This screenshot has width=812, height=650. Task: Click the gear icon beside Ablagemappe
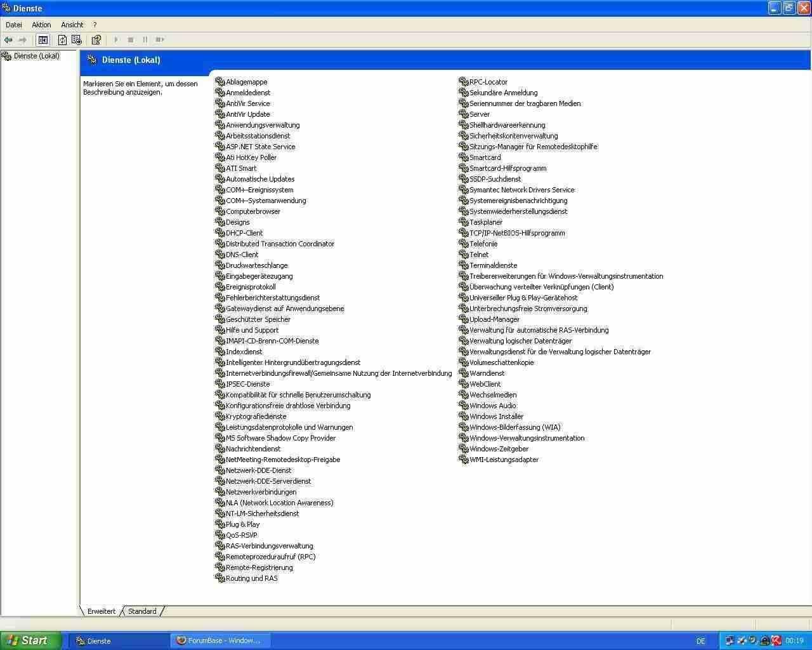tap(220, 82)
